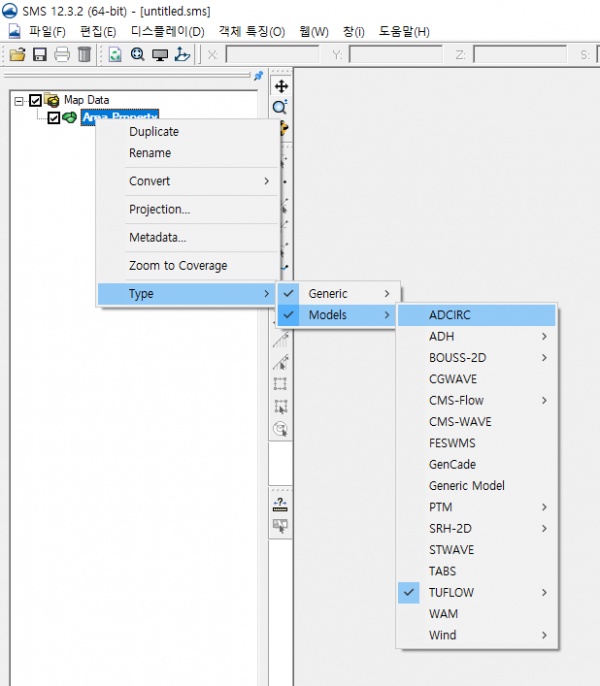Toggle the Map Data checkbox
Viewport: 600px width, 686px height.
tap(35, 101)
